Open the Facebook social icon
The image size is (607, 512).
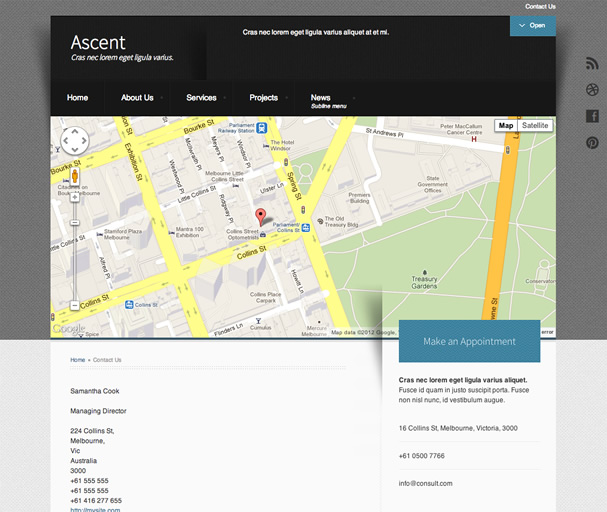(592, 116)
